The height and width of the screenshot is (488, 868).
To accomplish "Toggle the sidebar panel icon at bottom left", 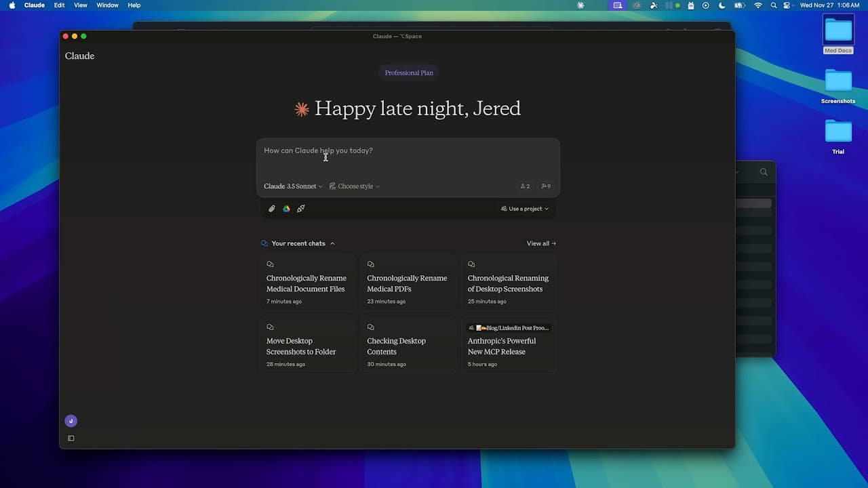I will tap(71, 439).
